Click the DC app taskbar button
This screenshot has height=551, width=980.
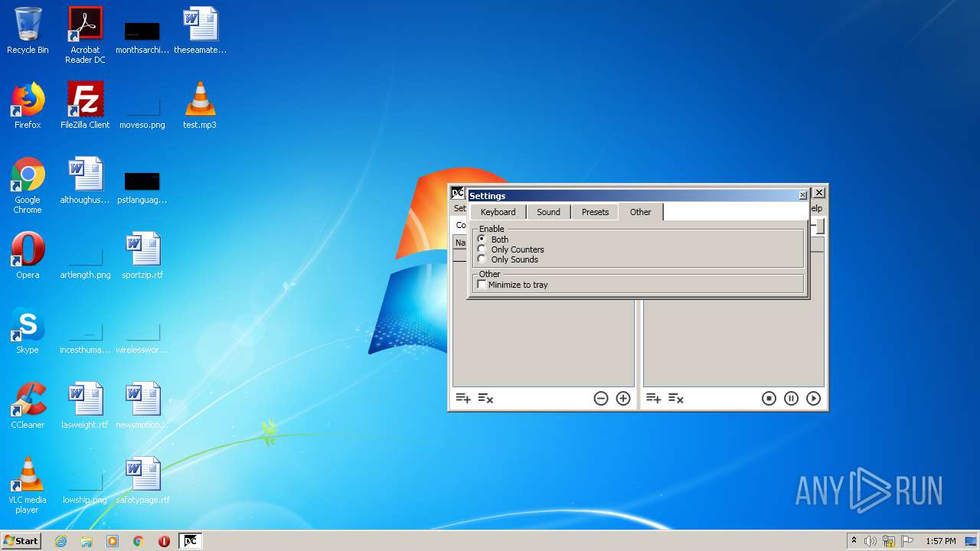[x=190, y=541]
